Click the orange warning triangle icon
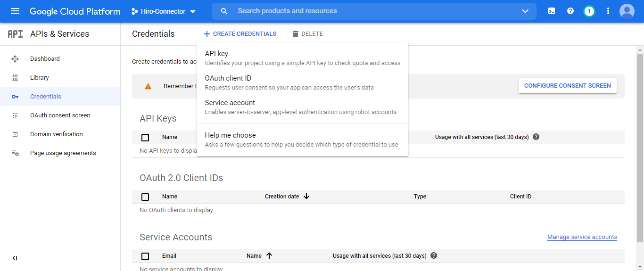Viewport: 644px width, 271px height. point(148,86)
